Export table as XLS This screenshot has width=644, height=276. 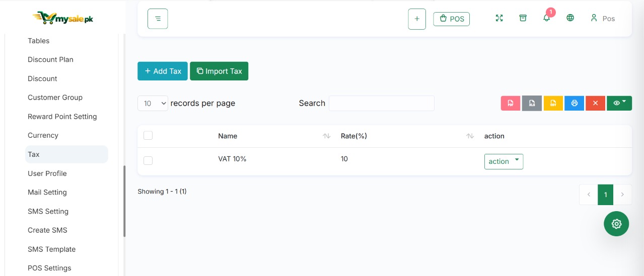coord(532,103)
